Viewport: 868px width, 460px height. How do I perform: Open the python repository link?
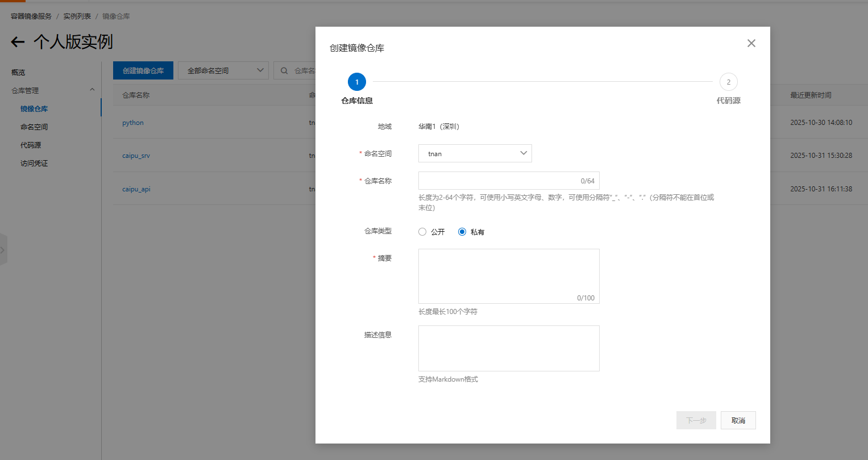(132, 122)
